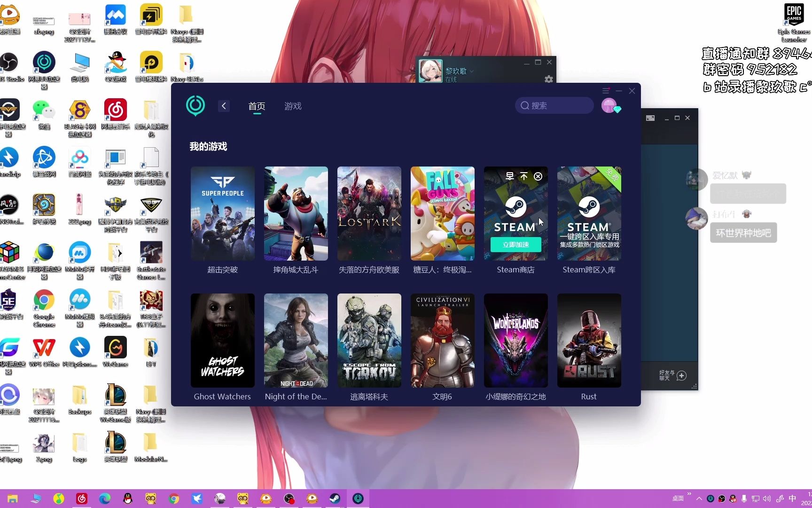Click the Steam跨区入库 label text
The width and height of the screenshot is (812, 508).
point(589,270)
